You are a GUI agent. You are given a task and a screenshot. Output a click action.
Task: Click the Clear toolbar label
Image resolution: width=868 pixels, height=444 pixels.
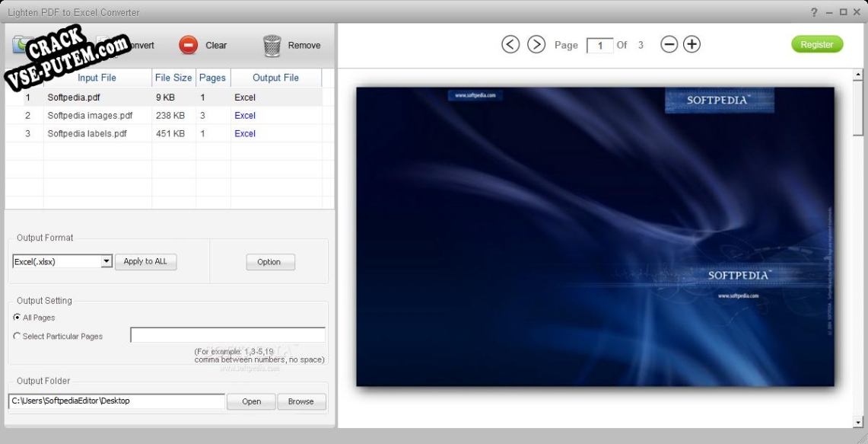click(216, 46)
